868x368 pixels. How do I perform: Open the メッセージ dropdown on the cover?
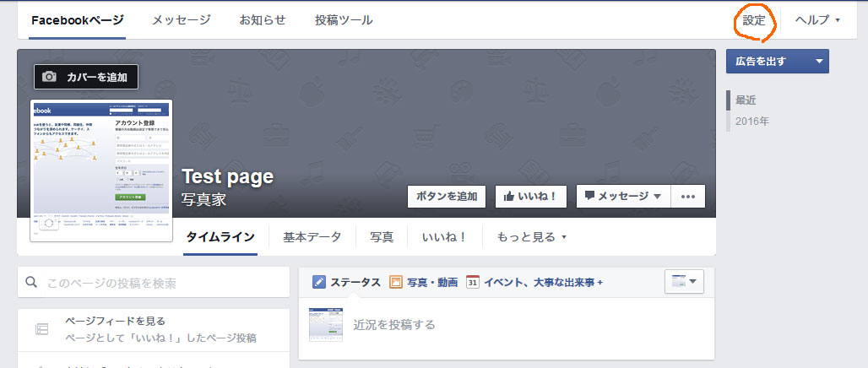point(623,197)
